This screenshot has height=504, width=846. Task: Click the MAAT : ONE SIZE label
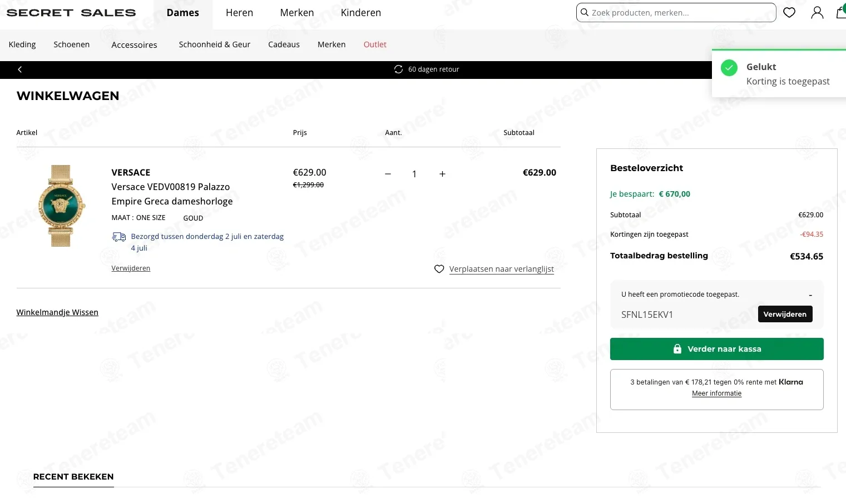point(138,218)
